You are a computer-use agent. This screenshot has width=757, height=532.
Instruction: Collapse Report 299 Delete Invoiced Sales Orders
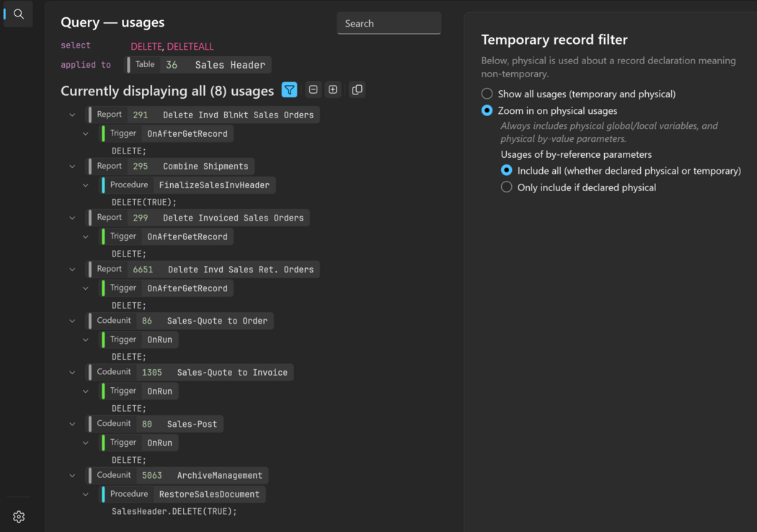(72, 218)
